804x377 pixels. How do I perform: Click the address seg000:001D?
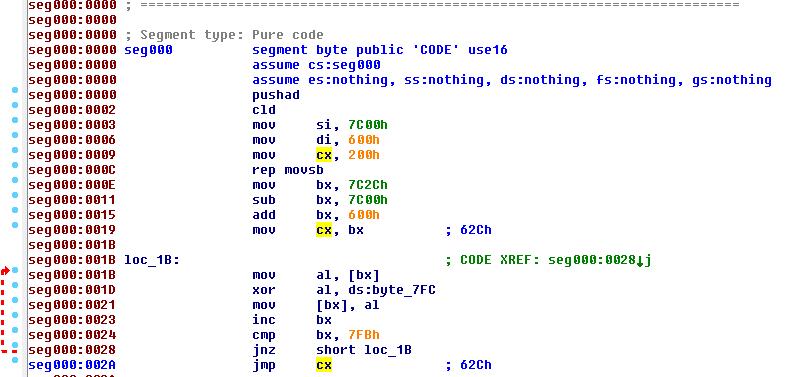(x=72, y=290)
